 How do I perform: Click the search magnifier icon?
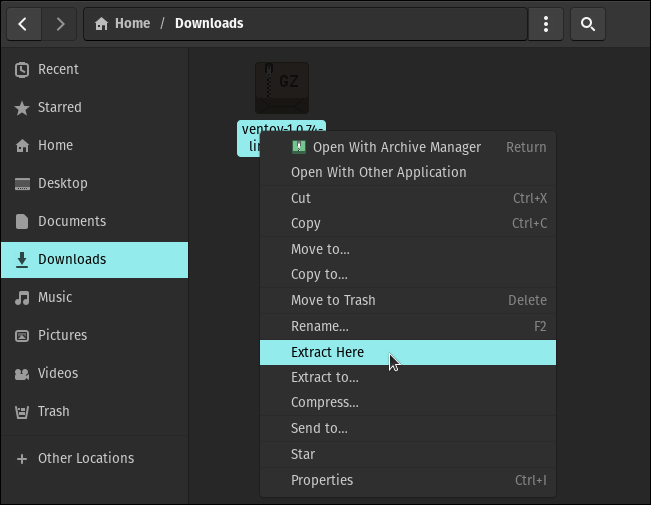pyautogui.click(x=588, y=23)
